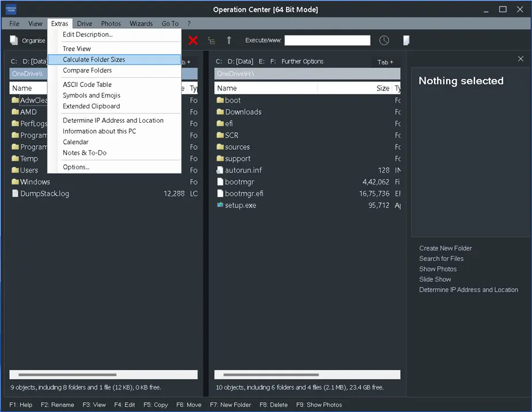Image resolution: width=532 pixels, height=412 pixels.
Task: Click into the Execute/www input field
Action: coord(327,40)
